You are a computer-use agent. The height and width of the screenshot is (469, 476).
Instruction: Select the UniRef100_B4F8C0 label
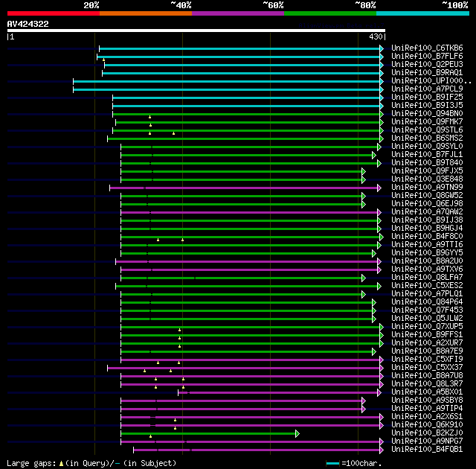[x=427, y=237]
